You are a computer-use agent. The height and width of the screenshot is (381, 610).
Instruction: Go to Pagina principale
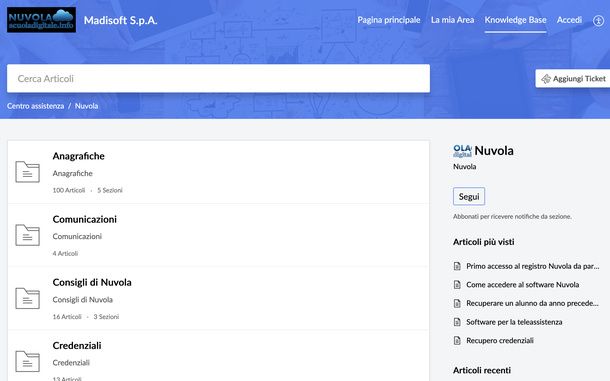tap(389, 20)
